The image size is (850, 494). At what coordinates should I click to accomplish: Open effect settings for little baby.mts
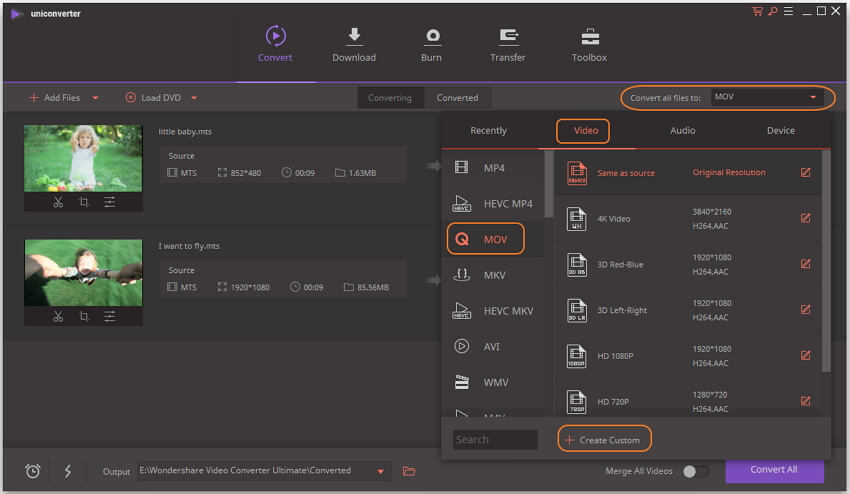tap(110, 202)
